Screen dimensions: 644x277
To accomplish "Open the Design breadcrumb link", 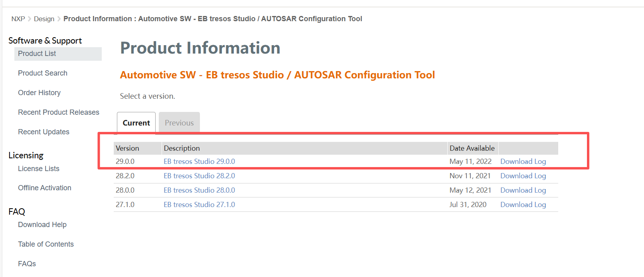I will [x=44, y=19].
